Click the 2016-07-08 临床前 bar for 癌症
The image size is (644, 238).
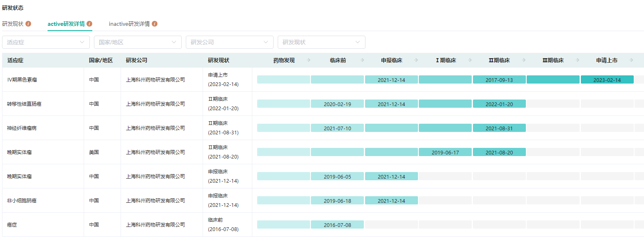[337, 225]
